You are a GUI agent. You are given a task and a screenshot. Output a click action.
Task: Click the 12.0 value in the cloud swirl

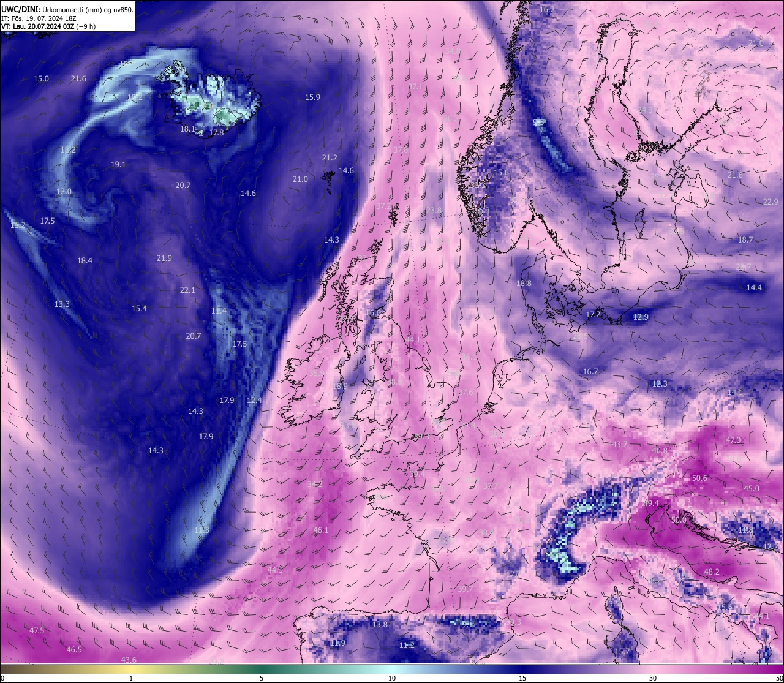(64, 192)
